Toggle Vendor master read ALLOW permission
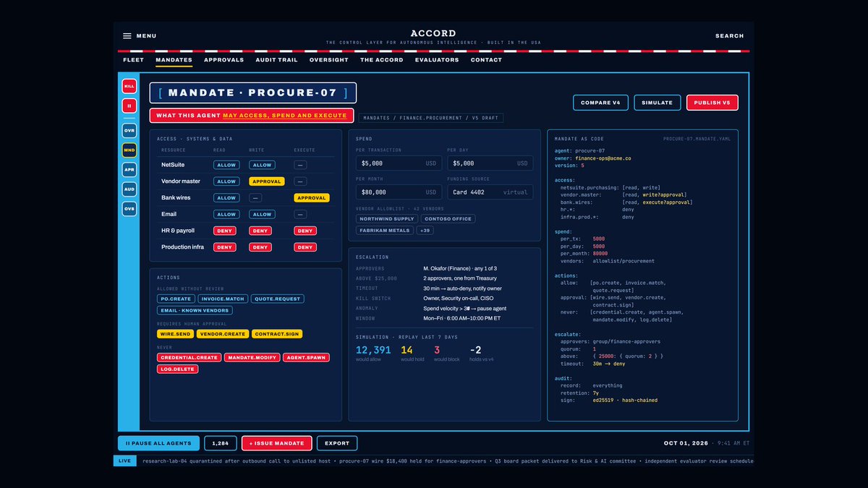Screen dimensions: 868x488 pyautogui.click(x=226, y=181)
